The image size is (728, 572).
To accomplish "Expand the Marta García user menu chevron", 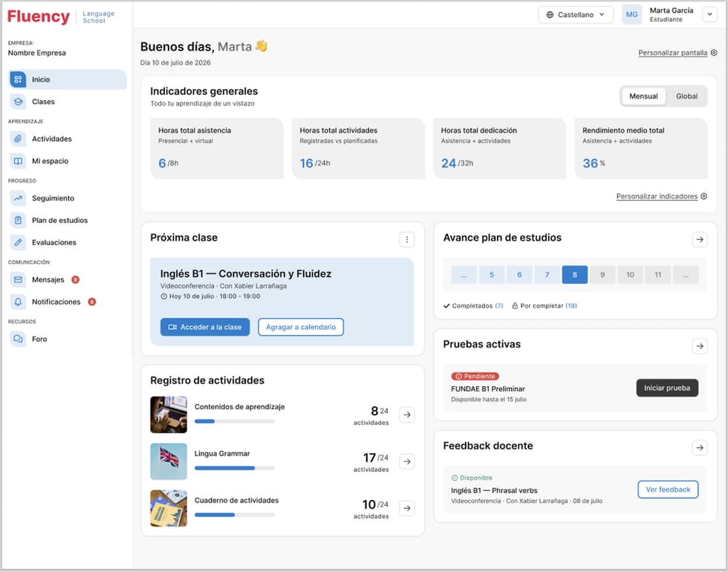I will (x=709, y=14).
